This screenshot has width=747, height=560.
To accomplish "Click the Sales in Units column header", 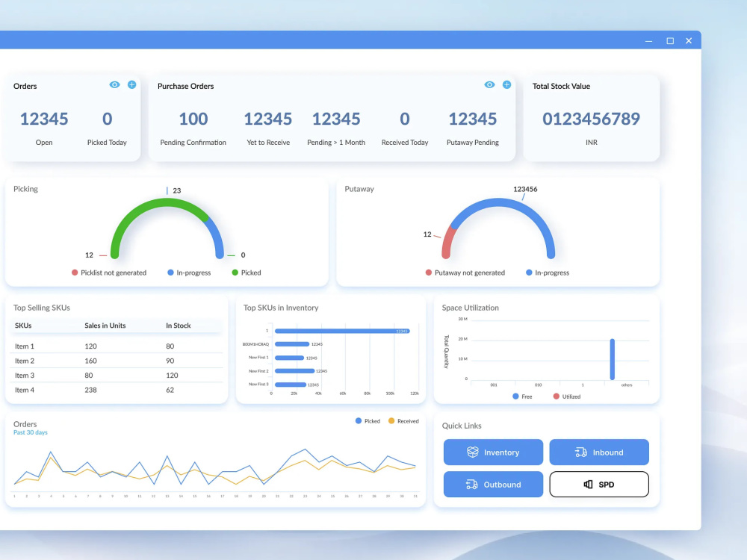I will (x=105, y=326).
